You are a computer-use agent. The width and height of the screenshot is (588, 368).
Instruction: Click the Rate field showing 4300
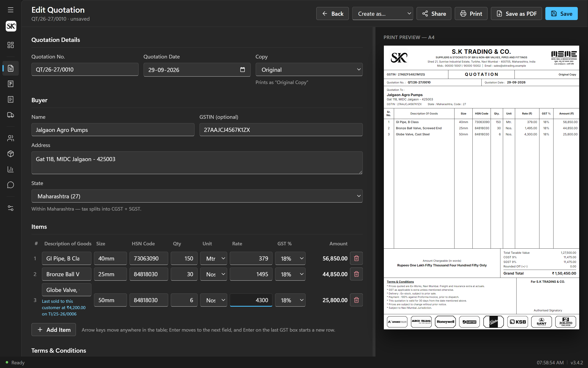coord(251,300)
